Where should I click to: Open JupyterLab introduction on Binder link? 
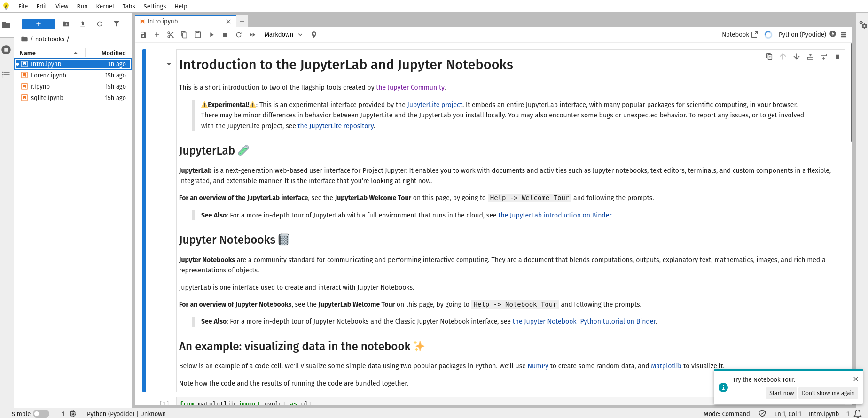pyautogui.click(x=555, y=215)
